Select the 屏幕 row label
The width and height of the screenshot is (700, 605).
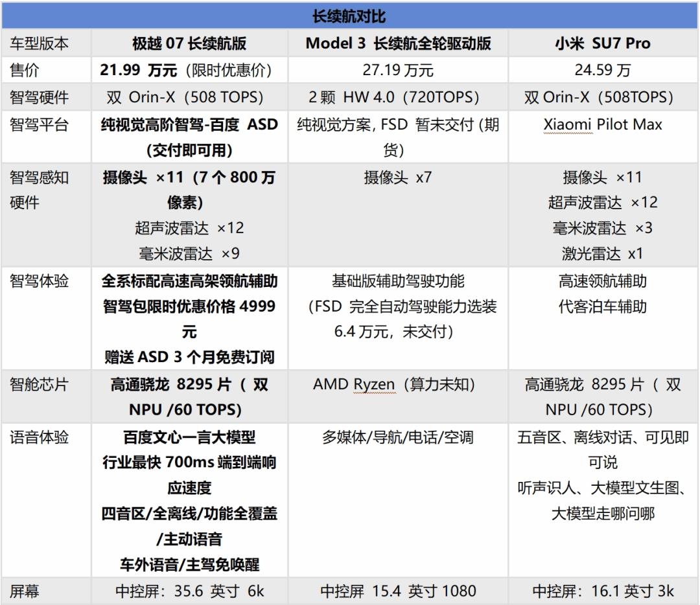25,591
